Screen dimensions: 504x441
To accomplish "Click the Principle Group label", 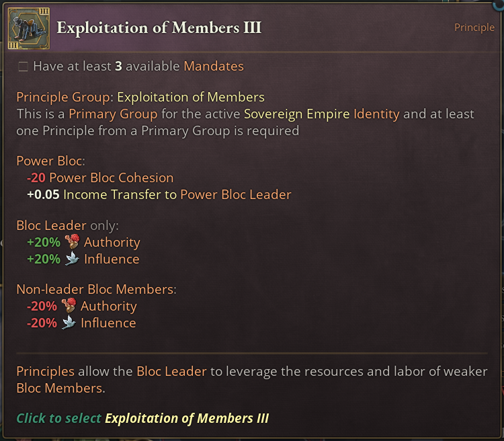I will (62, 97).
